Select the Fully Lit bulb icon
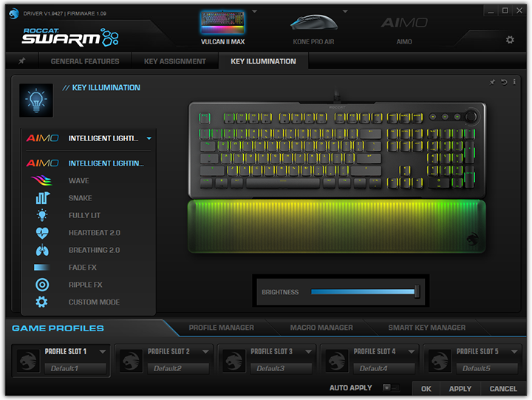The image size is (532, 400). pos(42,215)
